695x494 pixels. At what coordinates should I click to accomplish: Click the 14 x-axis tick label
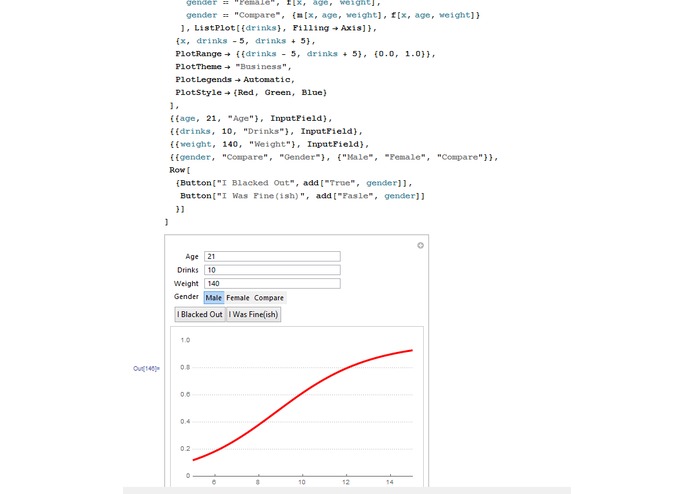(x=389, y=482)
